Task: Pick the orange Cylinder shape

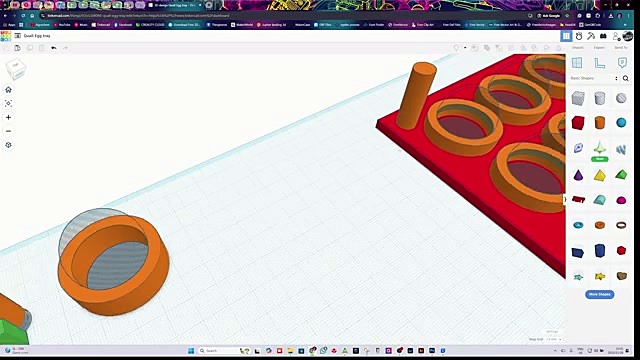Action: (x=600, y=122)
